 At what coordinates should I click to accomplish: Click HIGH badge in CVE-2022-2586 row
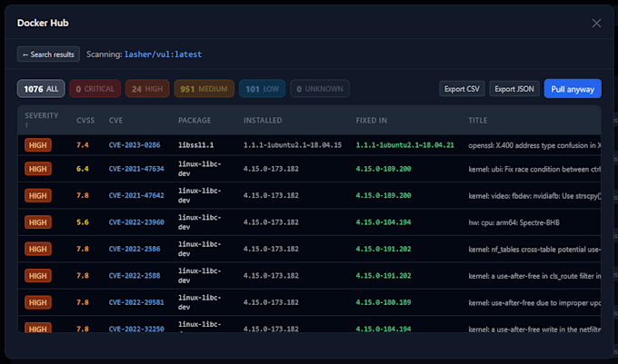(x=38, y=249)
